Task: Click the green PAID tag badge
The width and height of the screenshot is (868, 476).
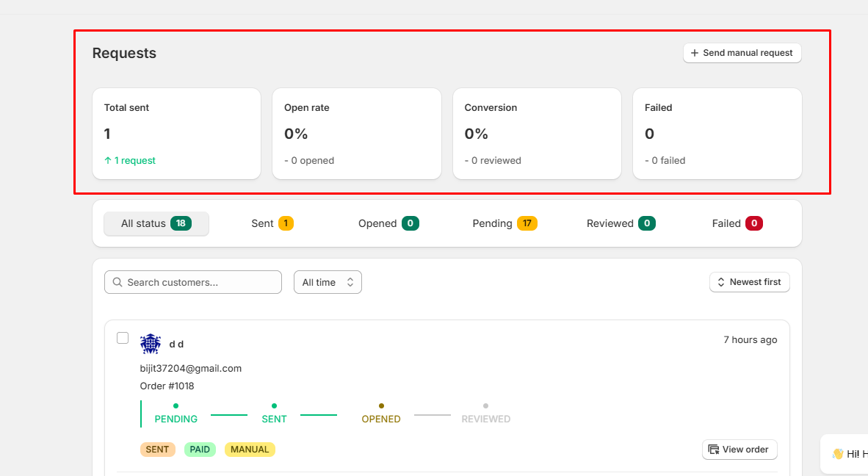Action: click(200, 450)
